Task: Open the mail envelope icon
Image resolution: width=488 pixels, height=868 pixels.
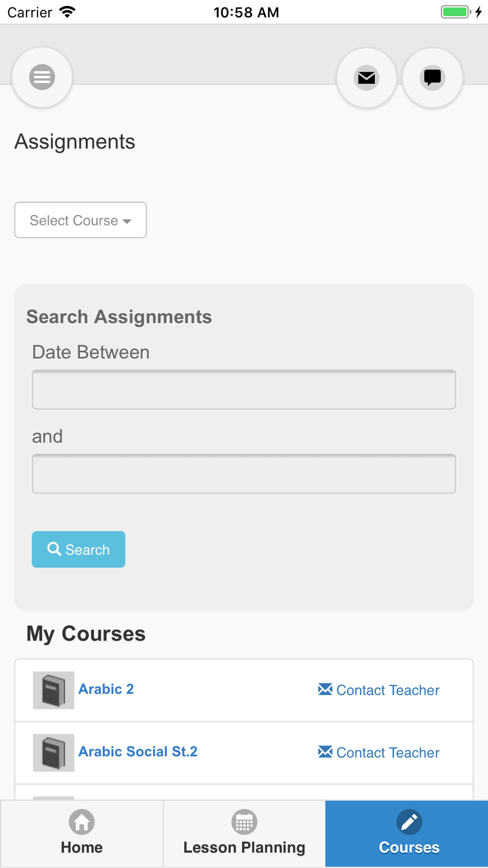Action: click(x=366, y=78)
